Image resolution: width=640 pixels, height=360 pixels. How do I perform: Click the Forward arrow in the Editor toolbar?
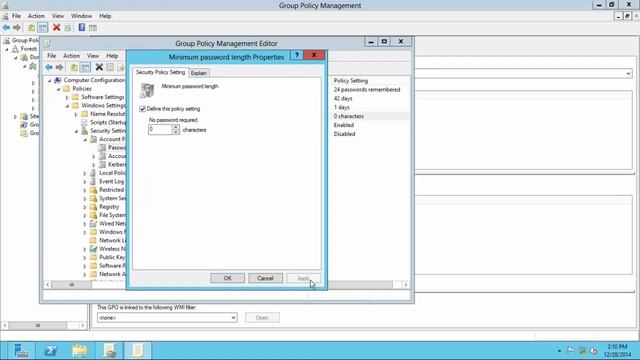[60, 67]
